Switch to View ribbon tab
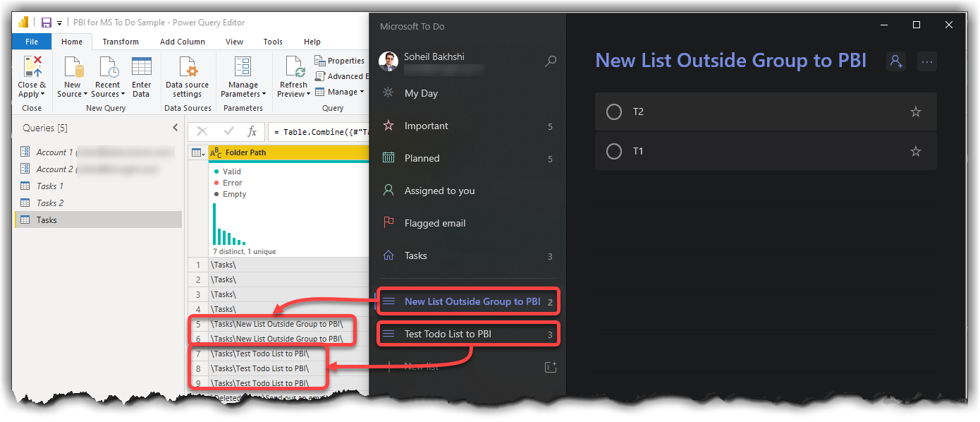The height and width of the screenshot is (422, 980). (234, 42)
